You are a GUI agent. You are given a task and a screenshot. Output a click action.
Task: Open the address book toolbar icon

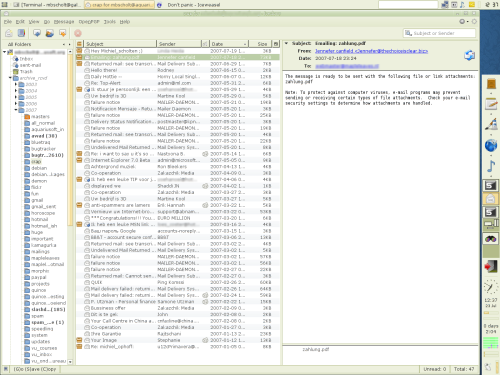click(x=22, y=33)
